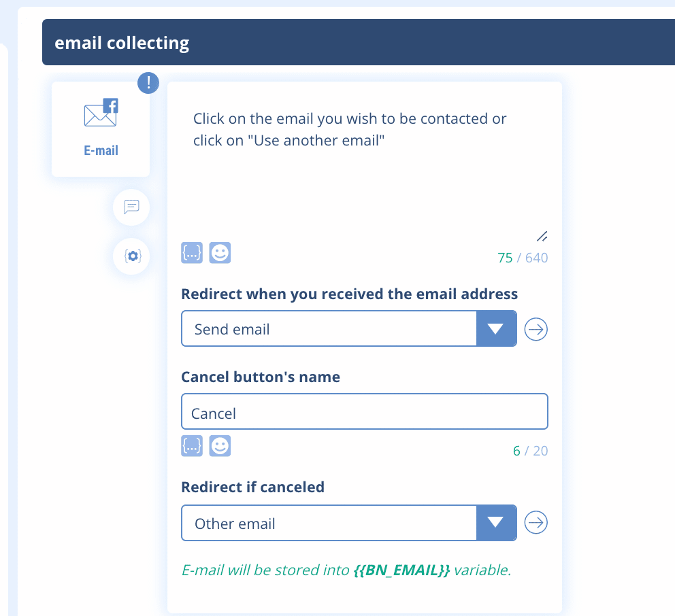This screenshot has height=616, width=675.
Task: Insert variable in the message text
Action: pyautogui.click(x=192, y=253)
